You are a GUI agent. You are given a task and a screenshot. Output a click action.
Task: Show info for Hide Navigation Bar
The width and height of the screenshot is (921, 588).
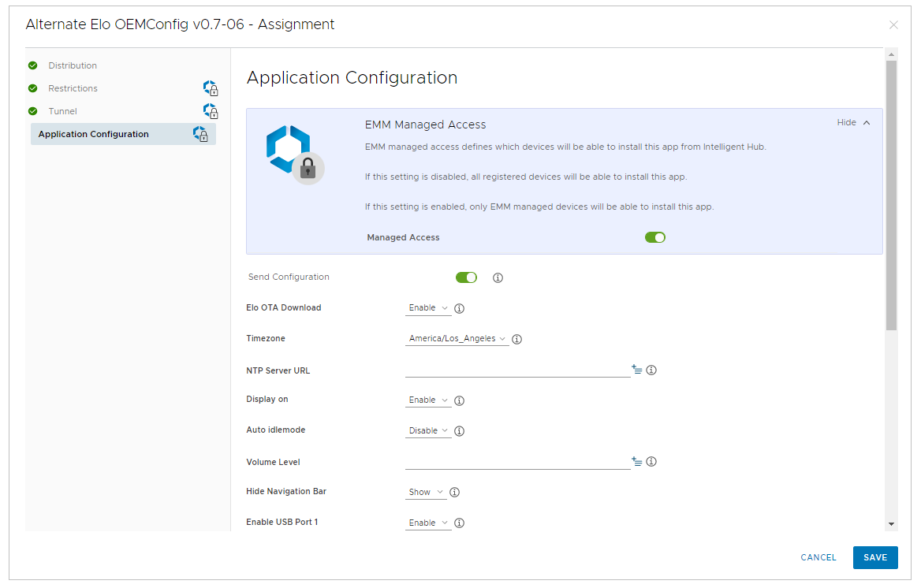455,493
